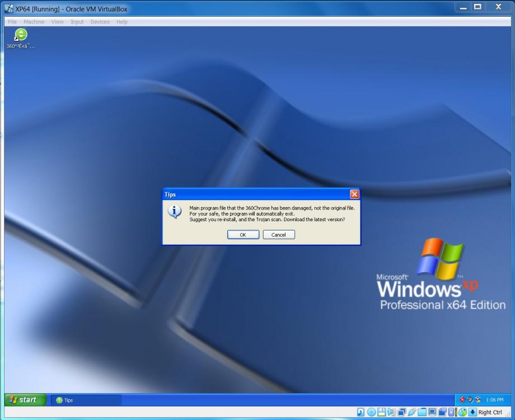Open the Start menu
This screenshot has height=420, width=515.
(25, 399)
